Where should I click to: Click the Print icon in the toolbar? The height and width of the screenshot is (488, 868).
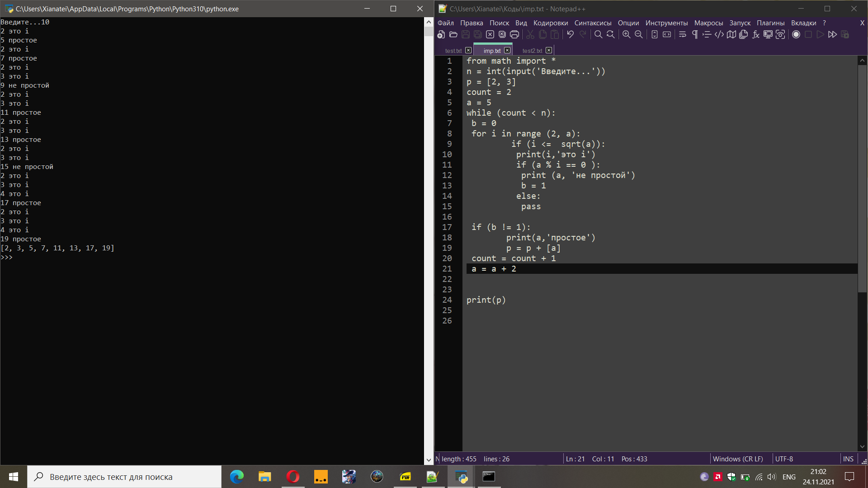pos(514,35)
